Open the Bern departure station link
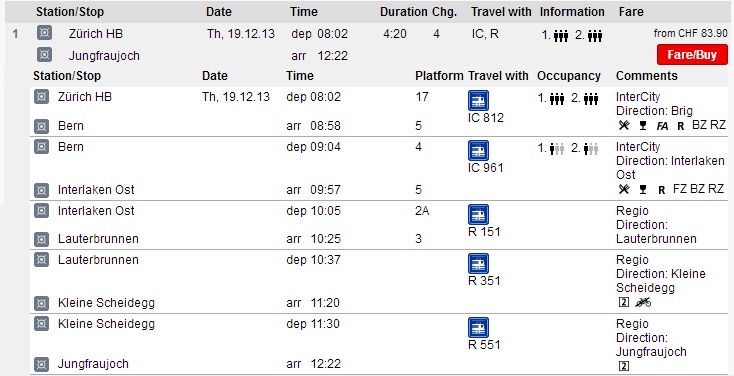Image resolution: width=734 pixels, height=376 pixels. (71, 147)
